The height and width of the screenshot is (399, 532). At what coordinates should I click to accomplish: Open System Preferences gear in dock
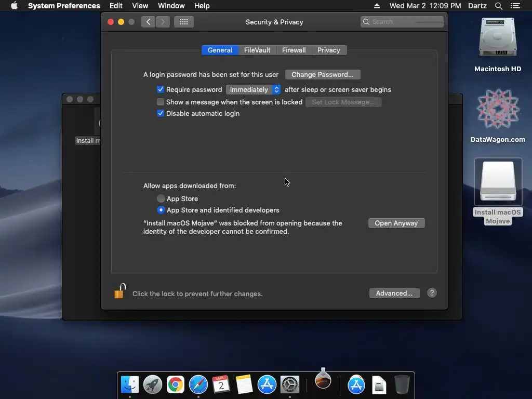point(289,385)
